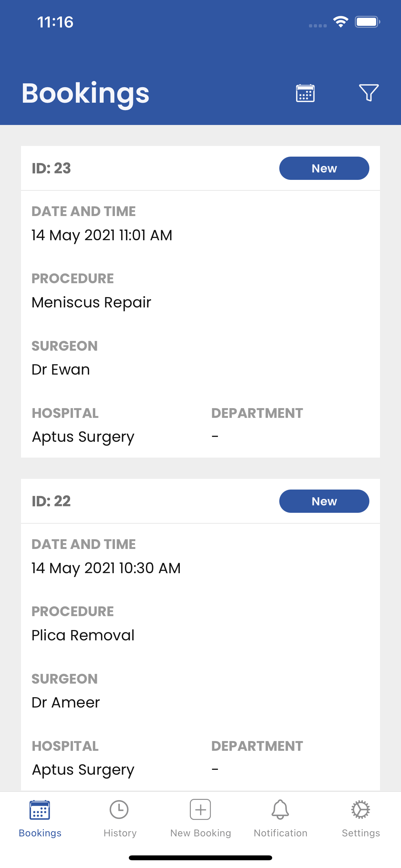Open the calendar view icon in header
The height and width of the screenshot is (868, 401).
pyautogui.click(x=305, y=93)
